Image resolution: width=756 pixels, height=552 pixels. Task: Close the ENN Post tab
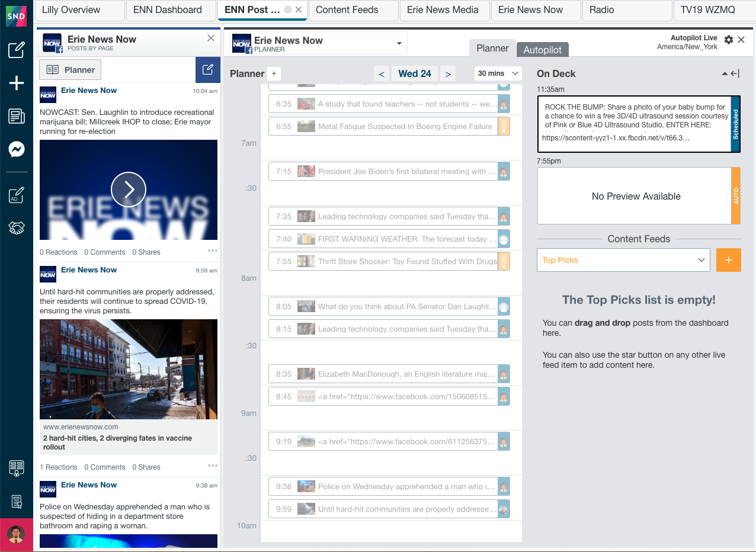(299, 9)
